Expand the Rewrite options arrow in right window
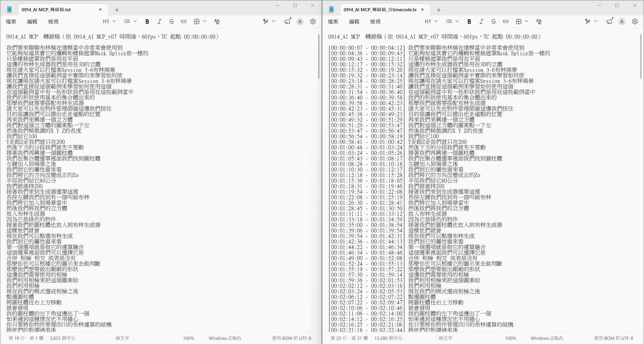This screenshot has width=644, height=344. 596,21
